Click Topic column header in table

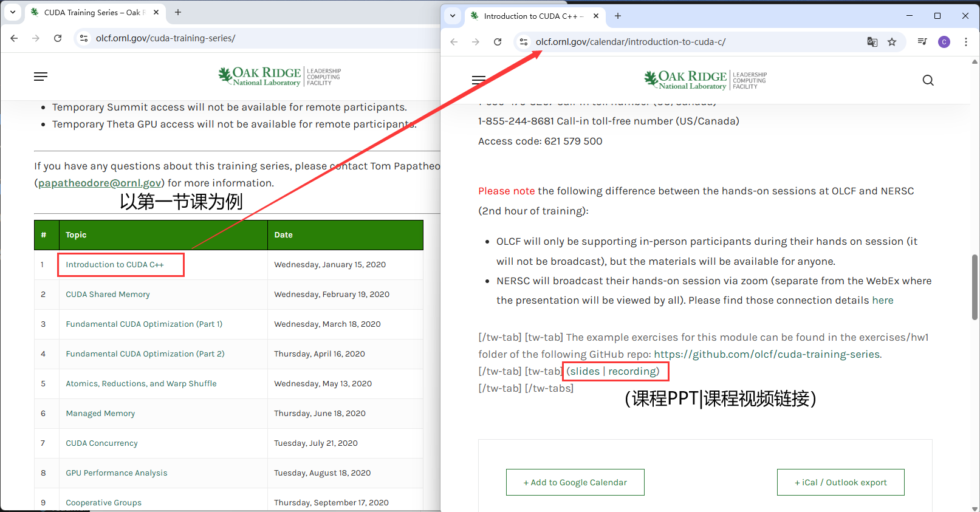click(163, 235)
